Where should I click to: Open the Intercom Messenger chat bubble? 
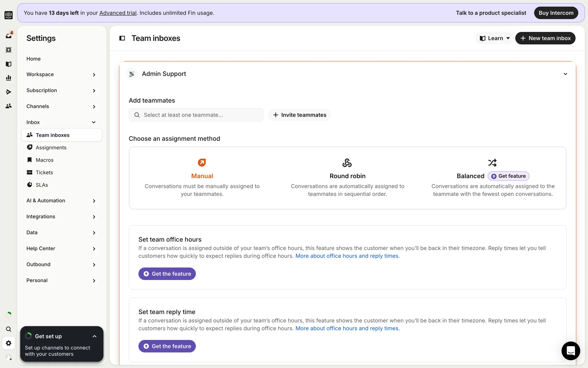(x=571, y=351)
